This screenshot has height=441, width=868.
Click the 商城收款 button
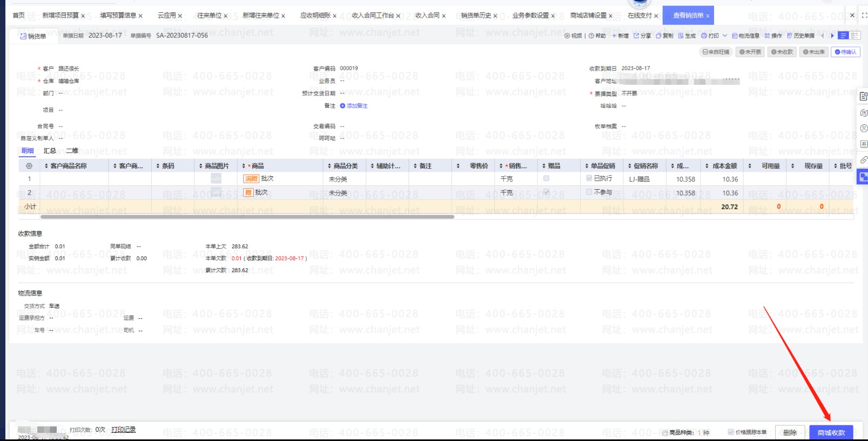pos(831,432)
